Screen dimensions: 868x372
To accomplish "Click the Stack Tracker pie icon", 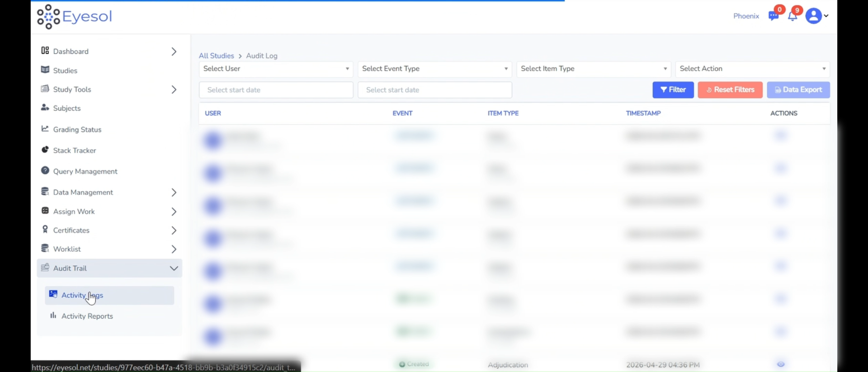I will pos(45,150).
